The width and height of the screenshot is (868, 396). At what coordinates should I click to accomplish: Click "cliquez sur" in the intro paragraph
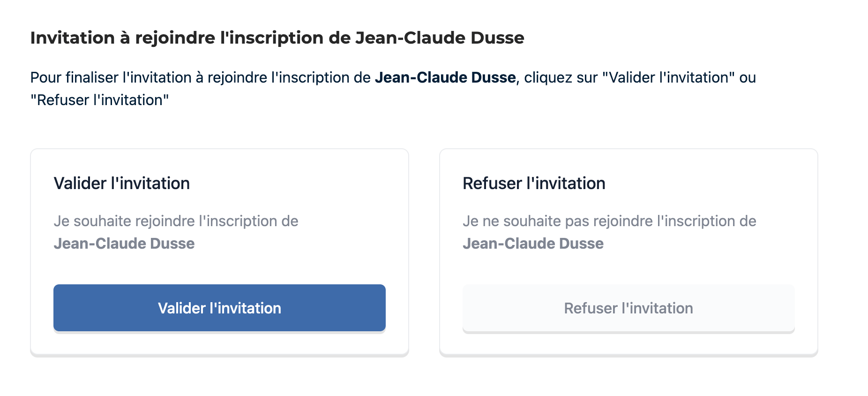point(561,77)
